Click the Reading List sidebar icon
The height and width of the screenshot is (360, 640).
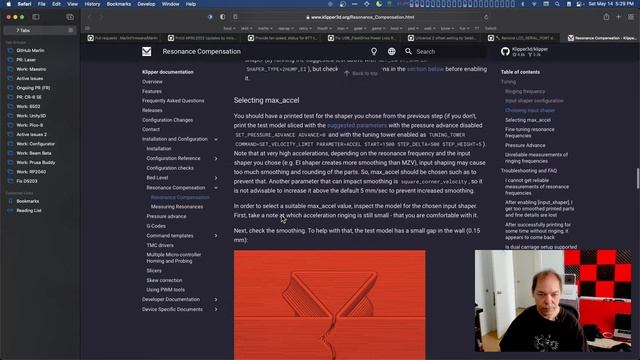[x=11, y=211]
